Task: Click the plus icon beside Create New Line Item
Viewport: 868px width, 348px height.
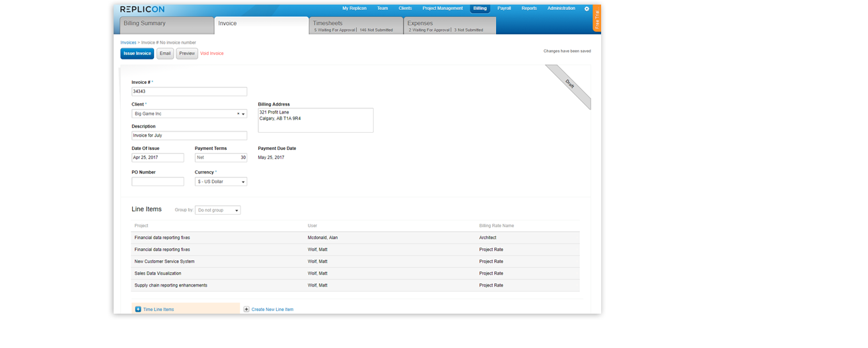Action: click(246, 309)
